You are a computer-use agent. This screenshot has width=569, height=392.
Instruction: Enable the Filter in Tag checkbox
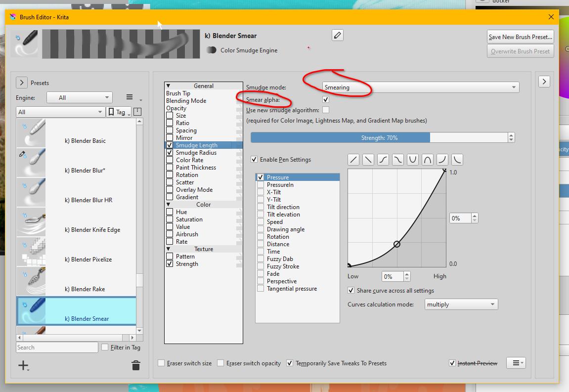coord(105,348)
